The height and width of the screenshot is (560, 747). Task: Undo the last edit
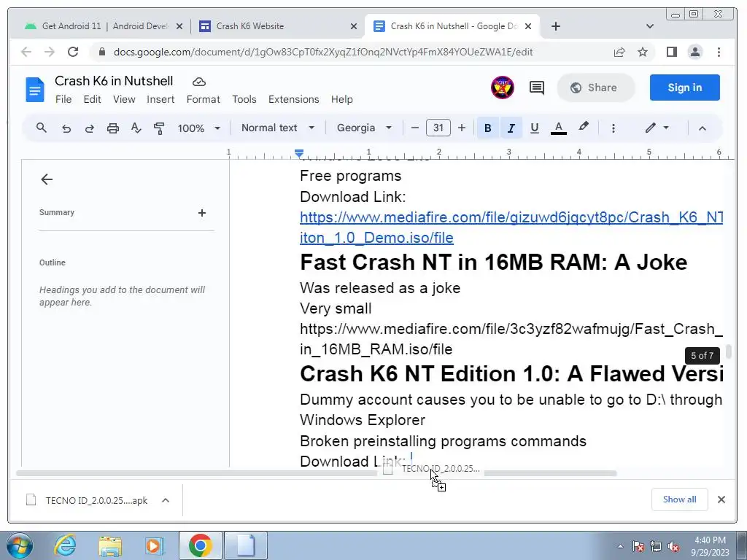(66, 128)
